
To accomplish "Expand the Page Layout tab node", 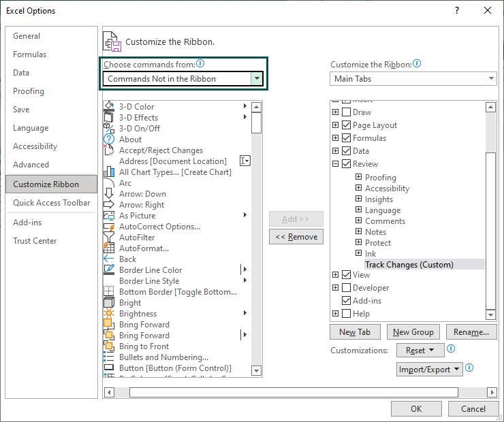I will 335,125.
